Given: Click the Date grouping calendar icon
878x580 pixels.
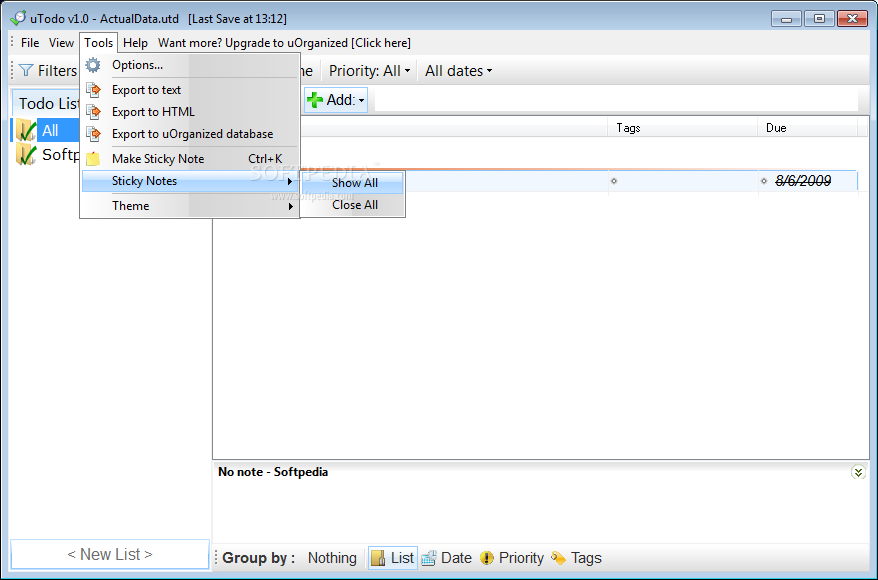Looking at the screenshot, I should coord(429,558).
